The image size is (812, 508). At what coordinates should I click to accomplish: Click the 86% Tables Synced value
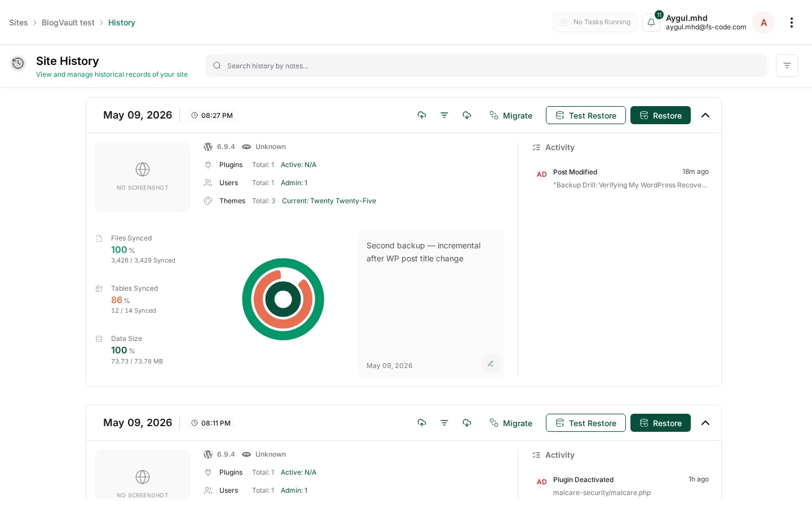pos(120,300)
